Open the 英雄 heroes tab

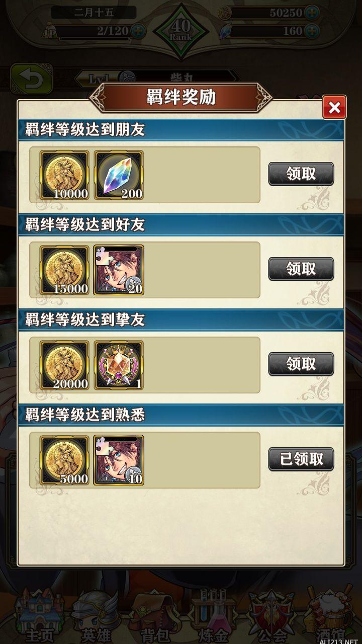coord(92,616)
